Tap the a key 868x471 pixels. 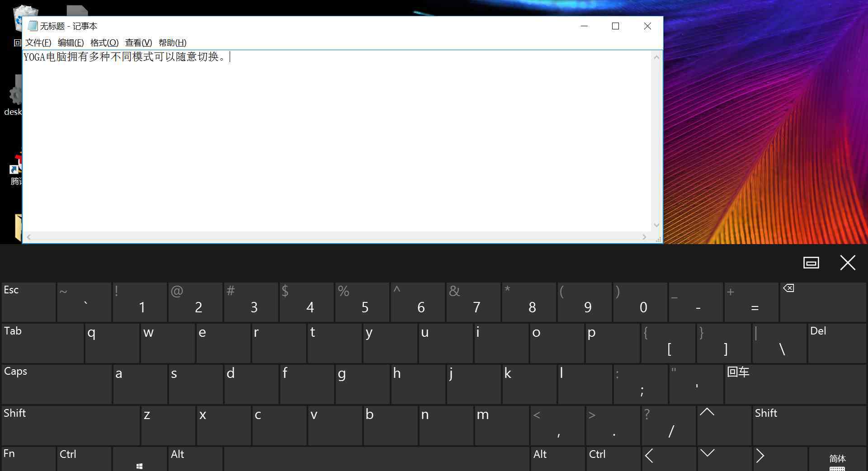pyautogui.click(x=140, y=384)
